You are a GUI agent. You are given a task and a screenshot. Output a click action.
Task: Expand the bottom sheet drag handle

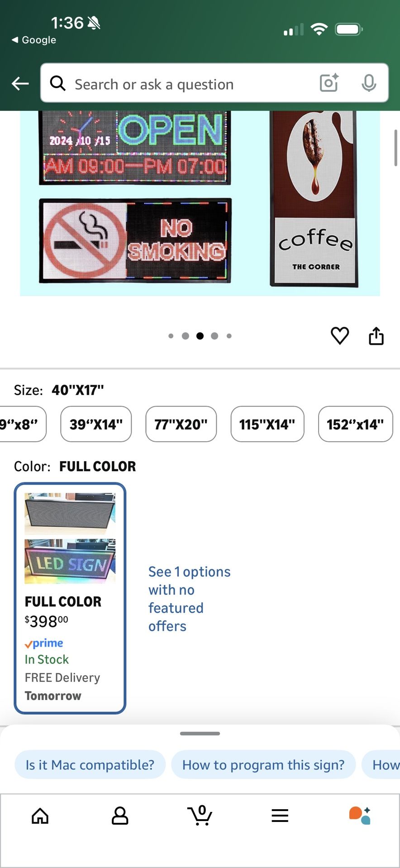[200, 734]
